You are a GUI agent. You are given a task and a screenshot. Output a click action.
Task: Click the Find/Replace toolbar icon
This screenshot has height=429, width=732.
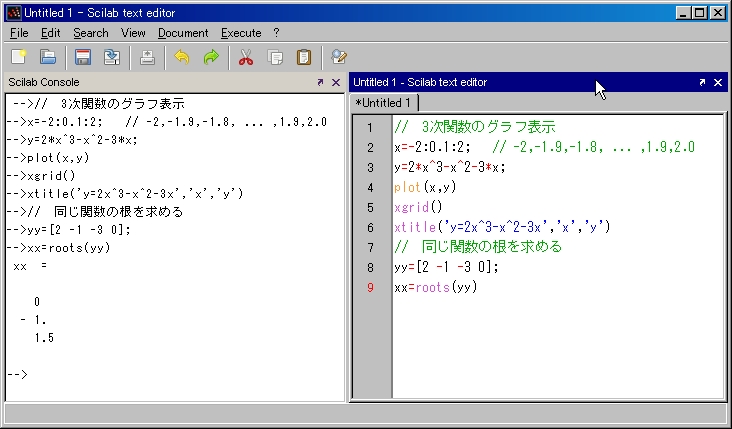pyautogui.click(x=339, y=57)
